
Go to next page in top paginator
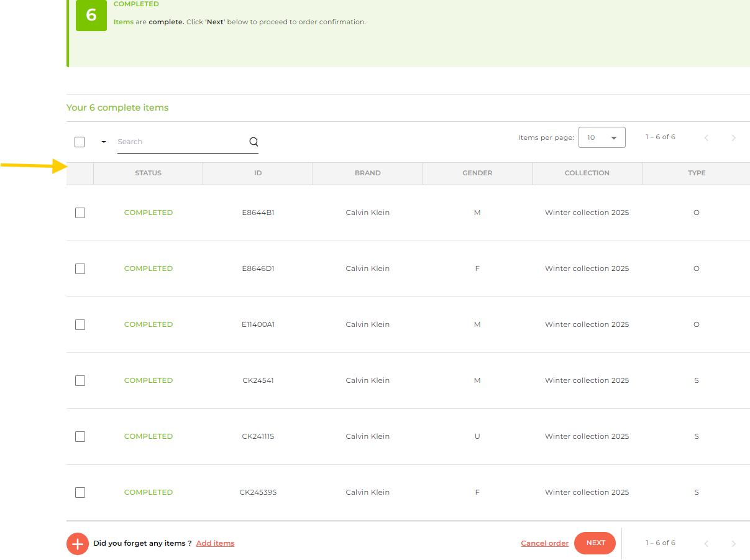coord(733,138)
